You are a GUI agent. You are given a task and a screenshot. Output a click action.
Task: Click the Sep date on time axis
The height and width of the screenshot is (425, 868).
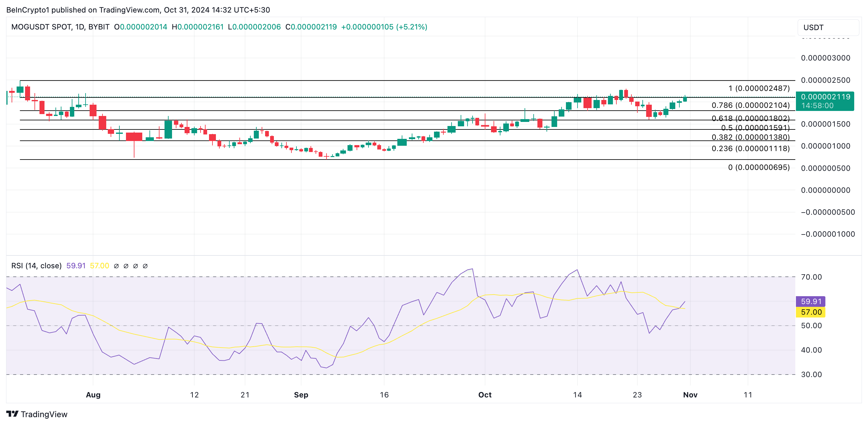(x=301, y=395)
